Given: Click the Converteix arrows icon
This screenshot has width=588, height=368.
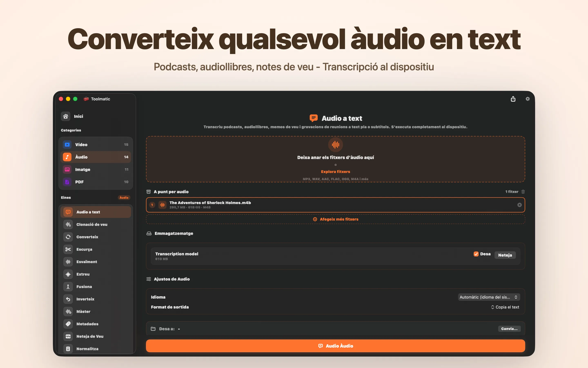Looking at the screenshot, I should (x=68, y=237).
